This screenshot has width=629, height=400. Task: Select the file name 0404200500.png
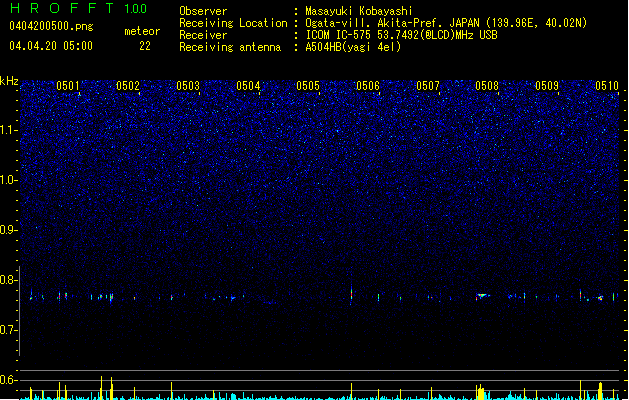(51, 26)
